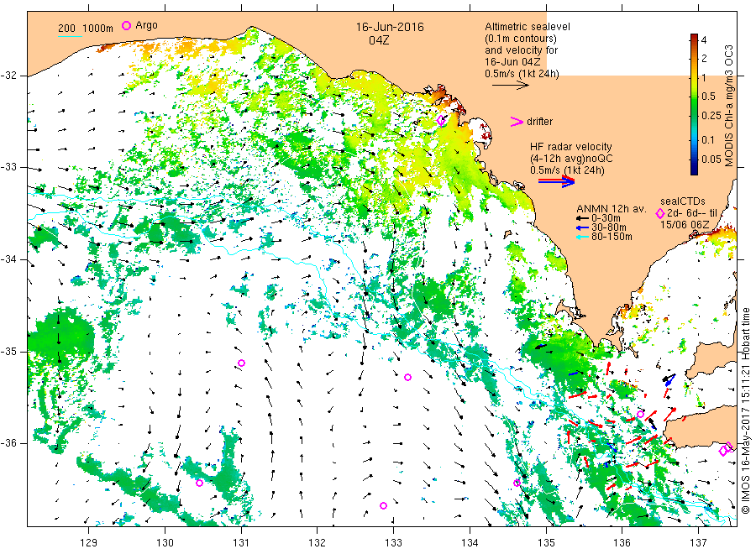The height and width of the screenshot is (554, 756).
Task: Click the cyan 80-150m ANMN arrow symbol
Action: [582, 237]
